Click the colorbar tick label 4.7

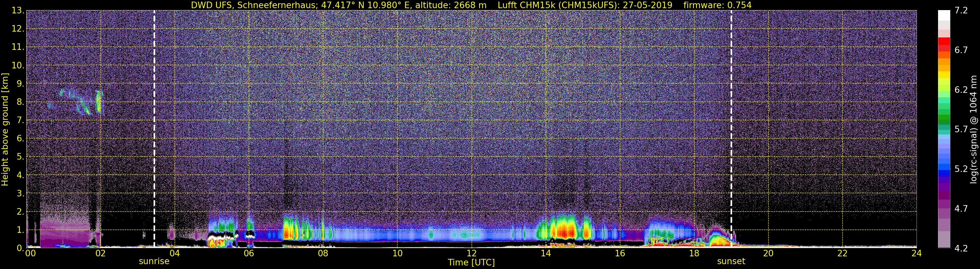point(961,209)
